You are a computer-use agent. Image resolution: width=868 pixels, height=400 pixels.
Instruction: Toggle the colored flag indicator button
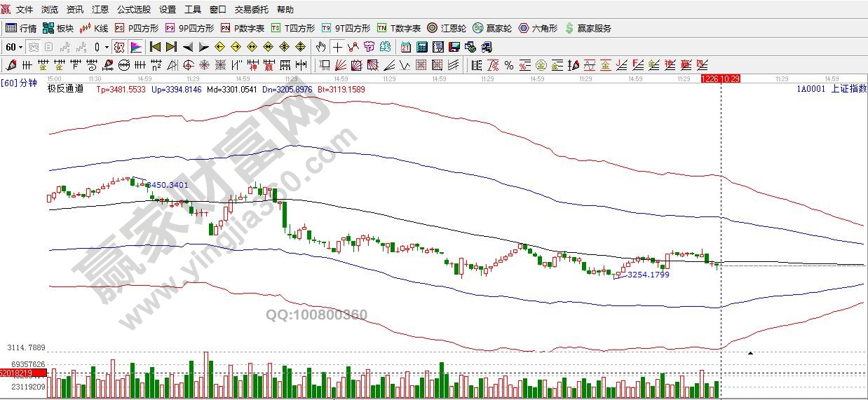click(x=136, y=48)
